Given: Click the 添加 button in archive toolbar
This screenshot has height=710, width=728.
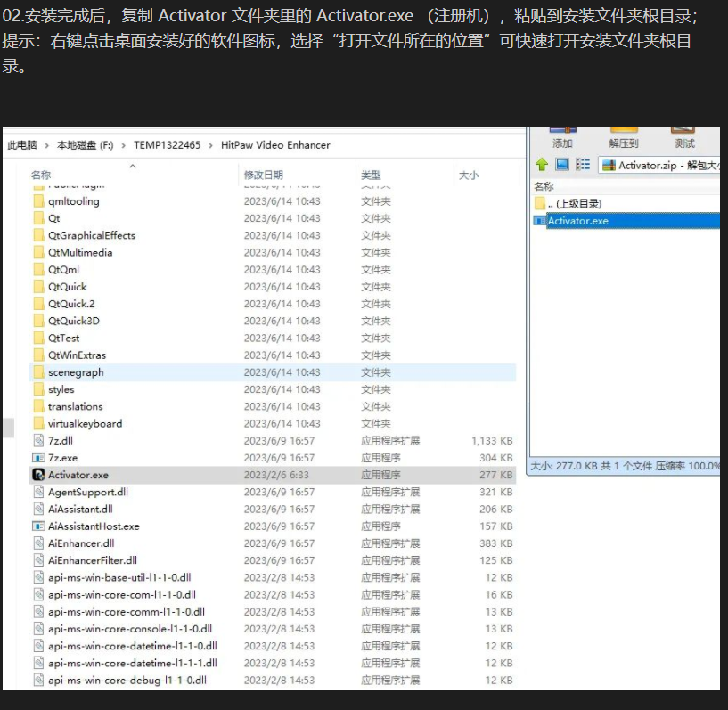Looking at the screenshot, I should [x=562, y=138].
